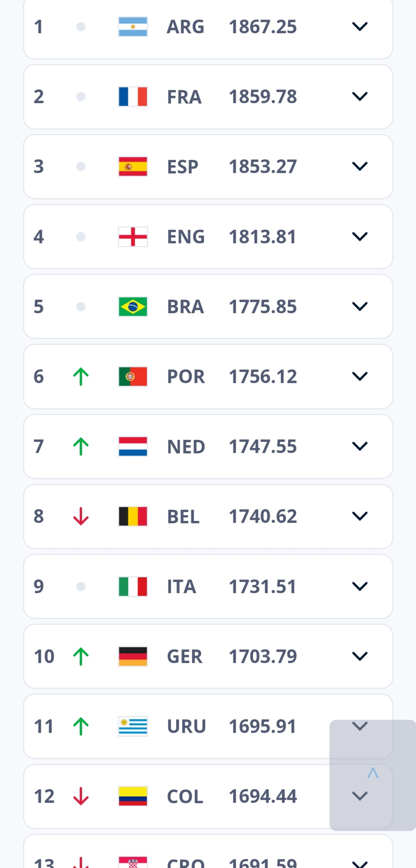Click the Germany flag icon
This screenshot has width=416, height=868.
pos(133,656)
